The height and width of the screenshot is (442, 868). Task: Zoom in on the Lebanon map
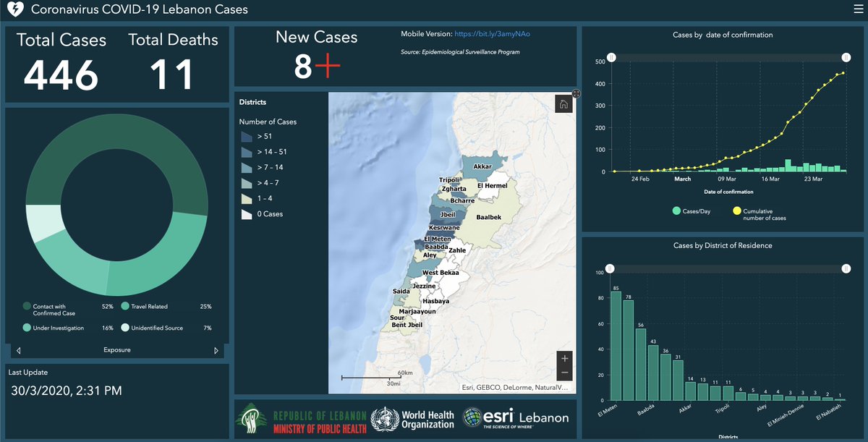[x=565, y=358]
